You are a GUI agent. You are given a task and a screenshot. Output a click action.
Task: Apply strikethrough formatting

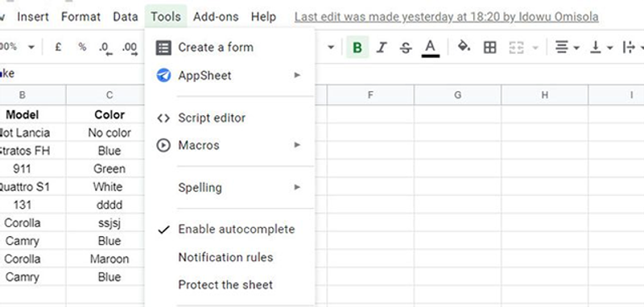(x=406, y=48)
